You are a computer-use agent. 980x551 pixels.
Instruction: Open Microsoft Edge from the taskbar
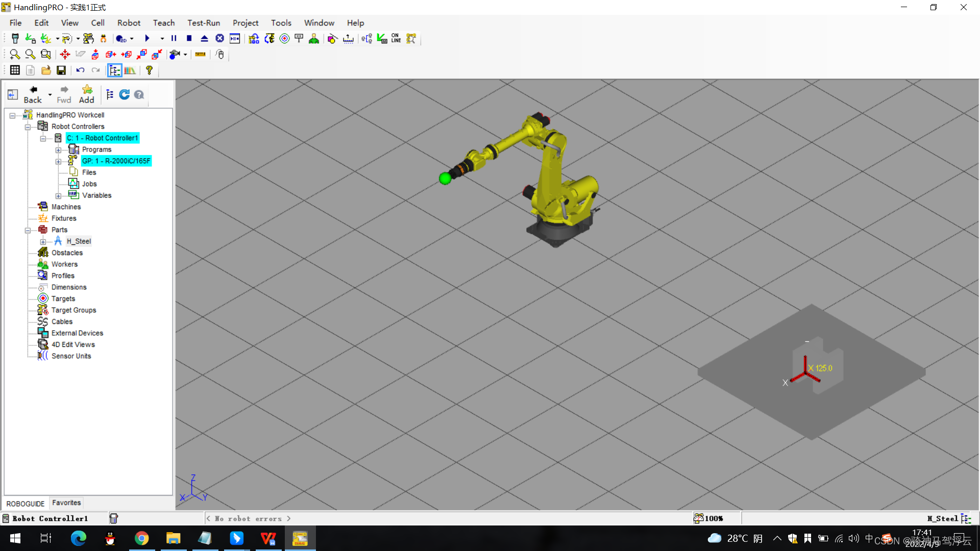click(78, 538)
